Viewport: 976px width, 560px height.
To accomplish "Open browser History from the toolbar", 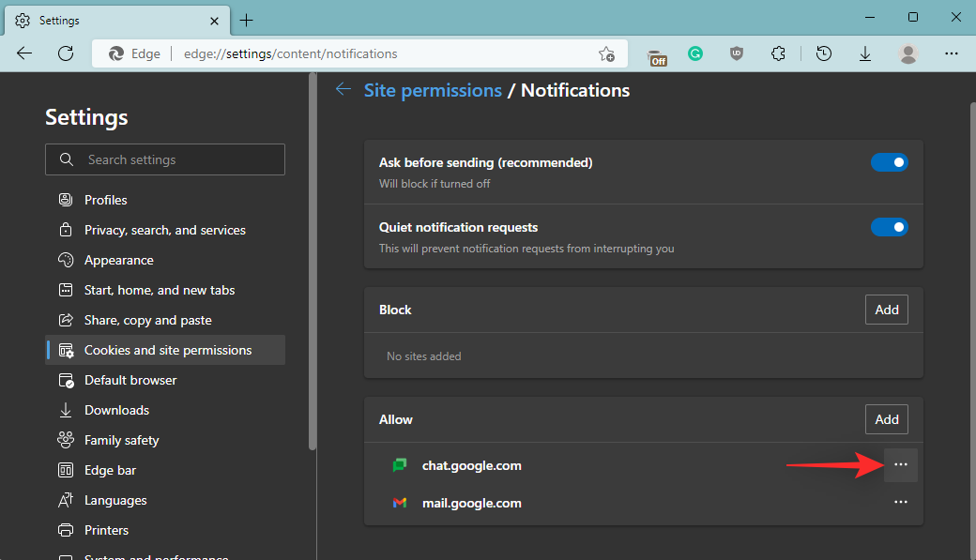I will click(x=823, y=54).
